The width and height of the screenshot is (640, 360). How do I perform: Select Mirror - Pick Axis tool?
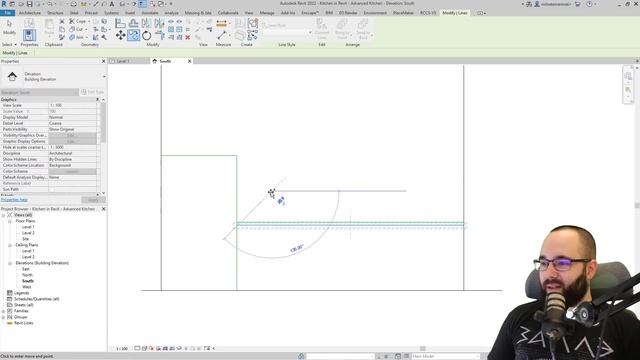[146, 23]
